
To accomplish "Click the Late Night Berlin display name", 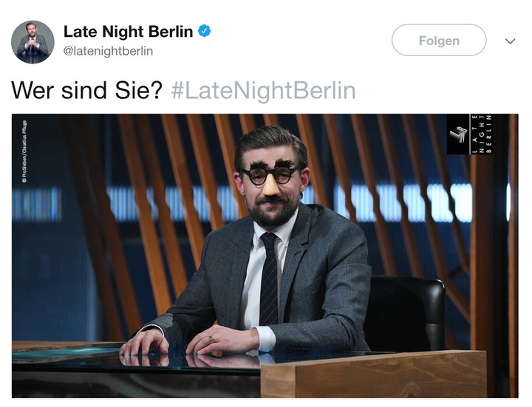I will 129,32.
